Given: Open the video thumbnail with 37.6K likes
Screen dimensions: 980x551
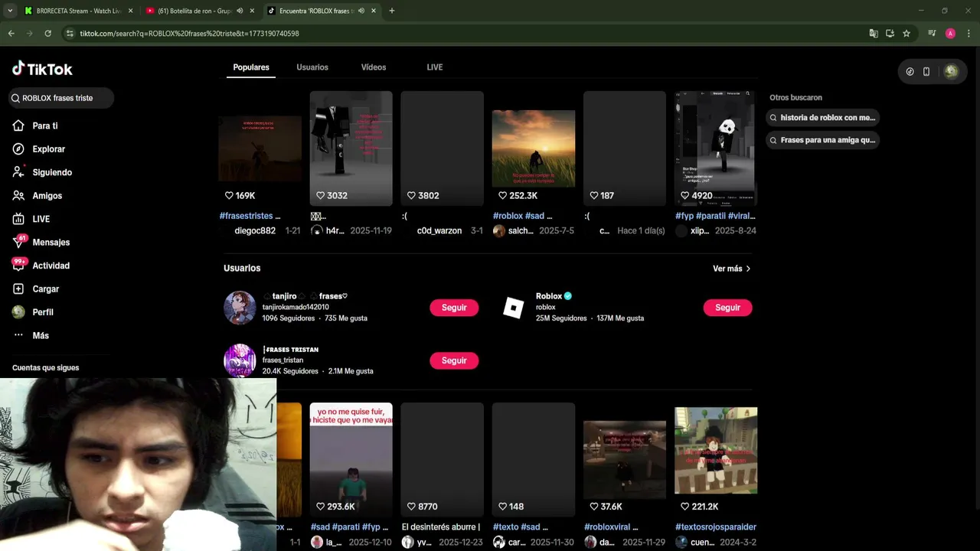Looking at the screenshot, I should coord(625,459).
